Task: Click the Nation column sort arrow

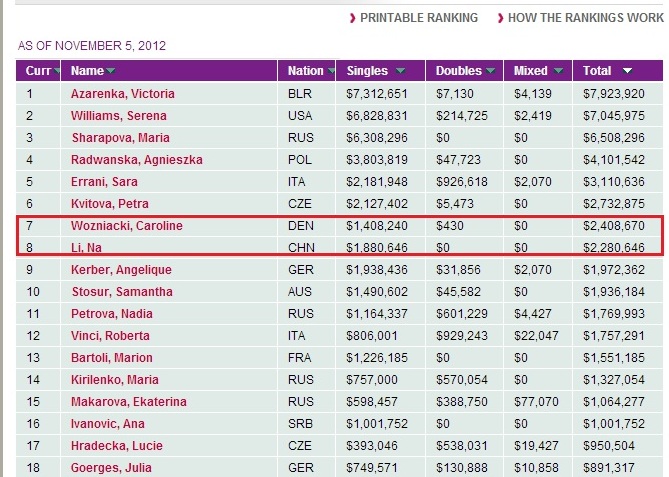Action: 331,71
